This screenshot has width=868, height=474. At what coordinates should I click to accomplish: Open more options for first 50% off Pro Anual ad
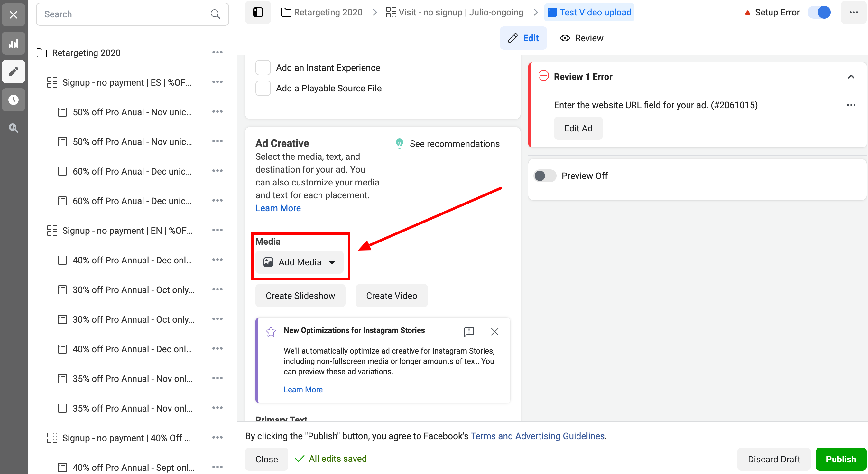click(x=217, y=112)
